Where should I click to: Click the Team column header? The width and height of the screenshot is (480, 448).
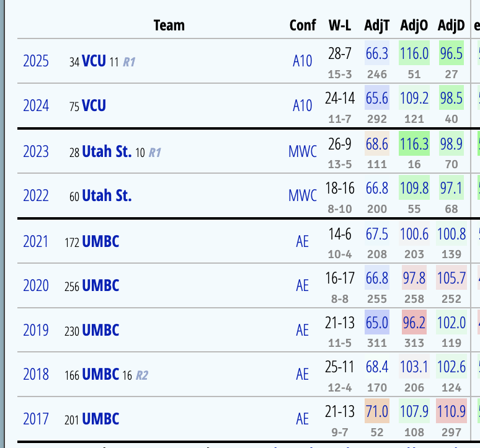click(169, 25)
